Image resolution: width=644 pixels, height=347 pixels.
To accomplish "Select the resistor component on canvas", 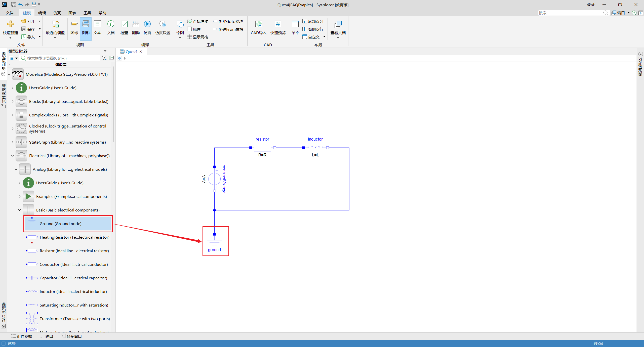I will click(262, 148).
